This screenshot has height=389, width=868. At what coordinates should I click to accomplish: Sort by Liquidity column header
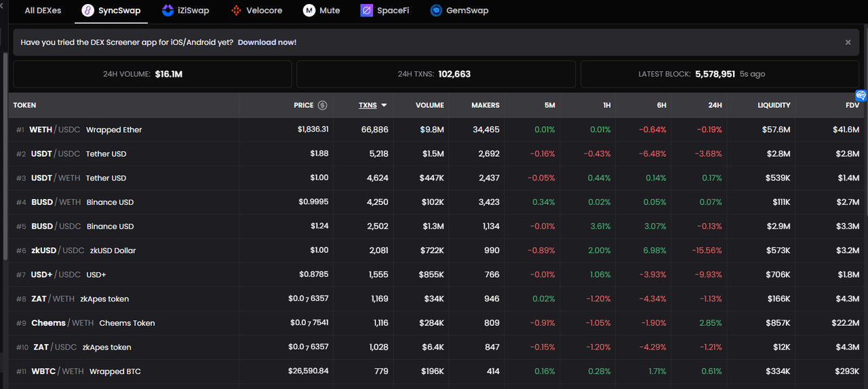click(x=774, y=105)
